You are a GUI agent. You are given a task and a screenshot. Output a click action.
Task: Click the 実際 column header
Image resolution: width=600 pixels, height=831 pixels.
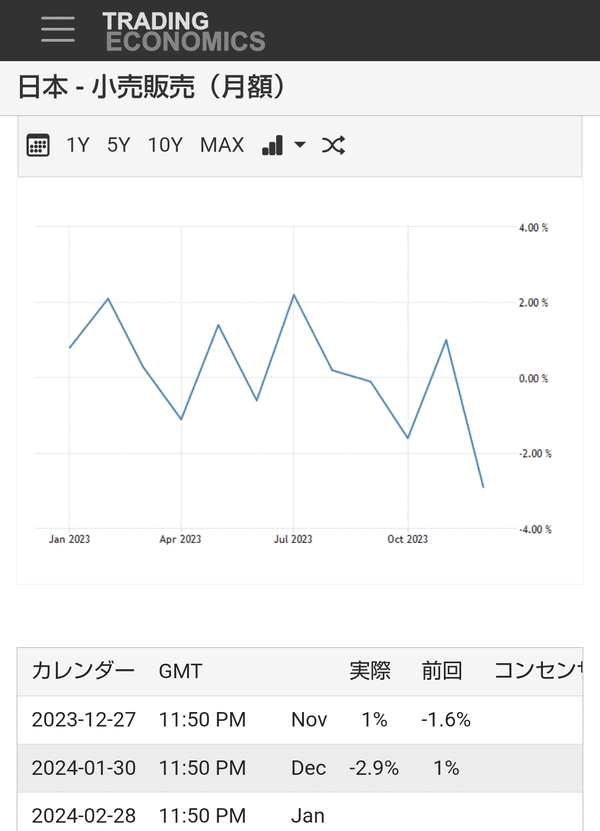(370, 671)
